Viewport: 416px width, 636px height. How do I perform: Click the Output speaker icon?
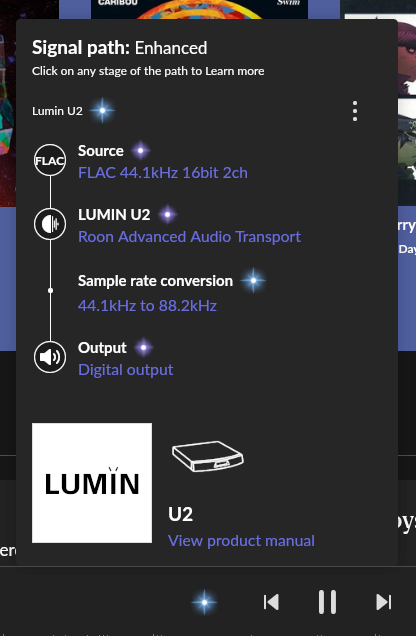(50, 357)
